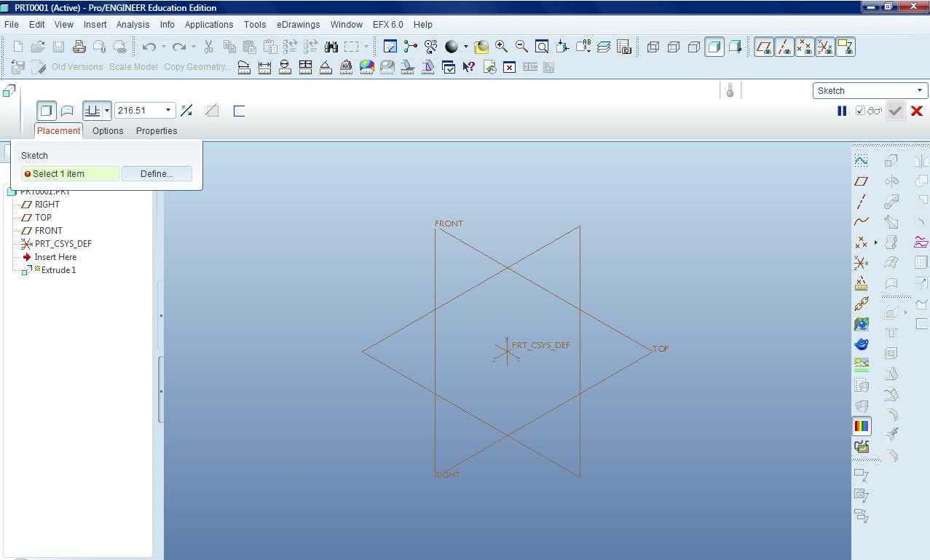
Task: Toggle datum planes display
Action: pos(764,47)
